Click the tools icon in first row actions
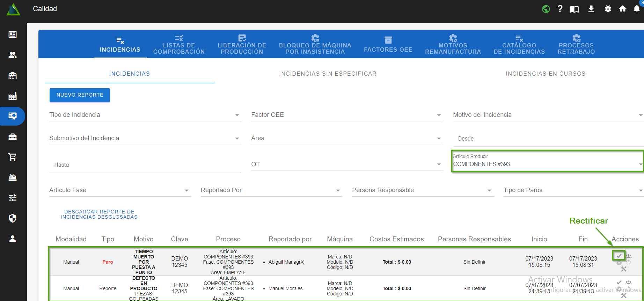Viewport: 644px width, 301px height. pyautogui.click(x=624, y=269)
